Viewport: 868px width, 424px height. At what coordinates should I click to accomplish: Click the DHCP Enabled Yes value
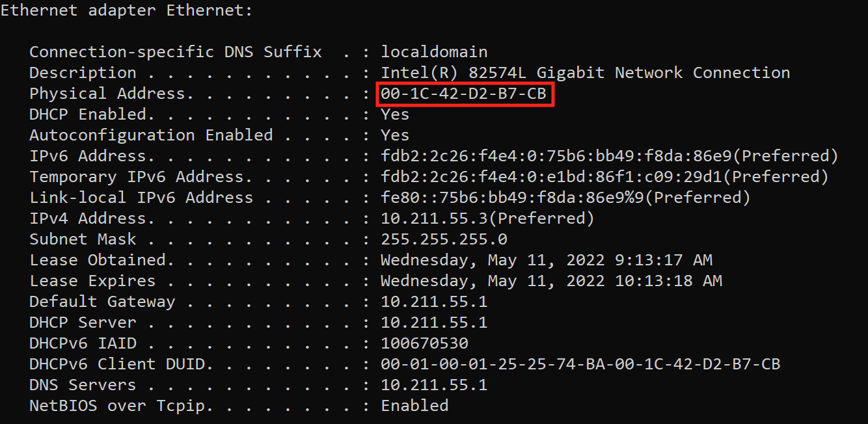395,114
